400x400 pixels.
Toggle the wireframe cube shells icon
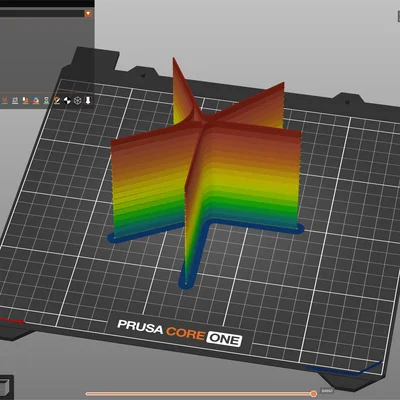tap(77, 100)
